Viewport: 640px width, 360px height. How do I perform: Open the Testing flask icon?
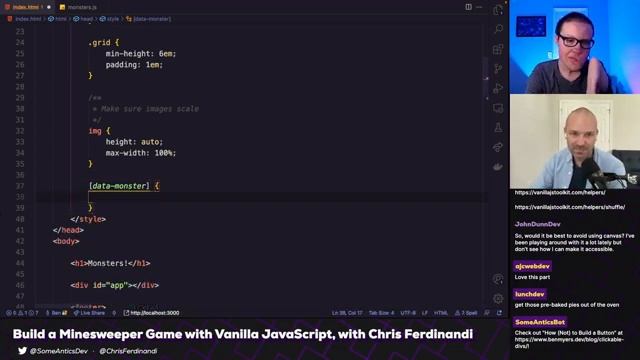(x=498, y=128)
